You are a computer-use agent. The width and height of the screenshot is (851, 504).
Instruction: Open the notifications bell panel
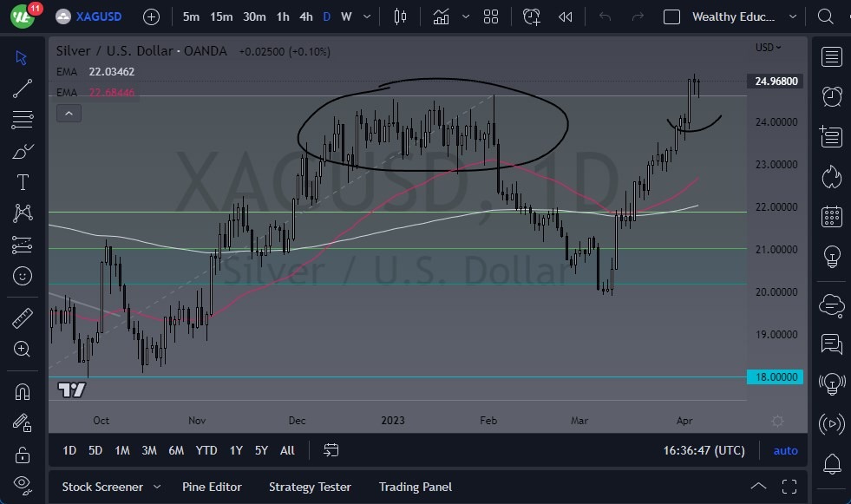pos(831,464)
